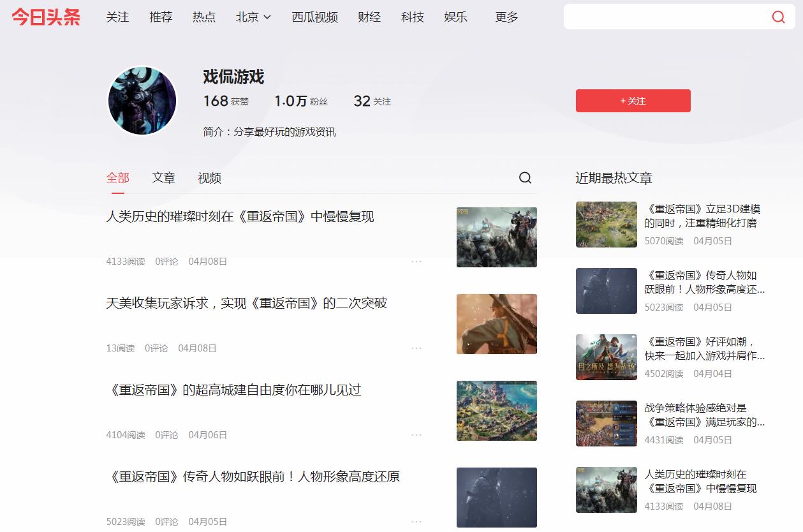This screenshot has width=803, height=532.
Task: Click the 简介：分享最好玩的游戏资讯 bio text
Action: 269,132
